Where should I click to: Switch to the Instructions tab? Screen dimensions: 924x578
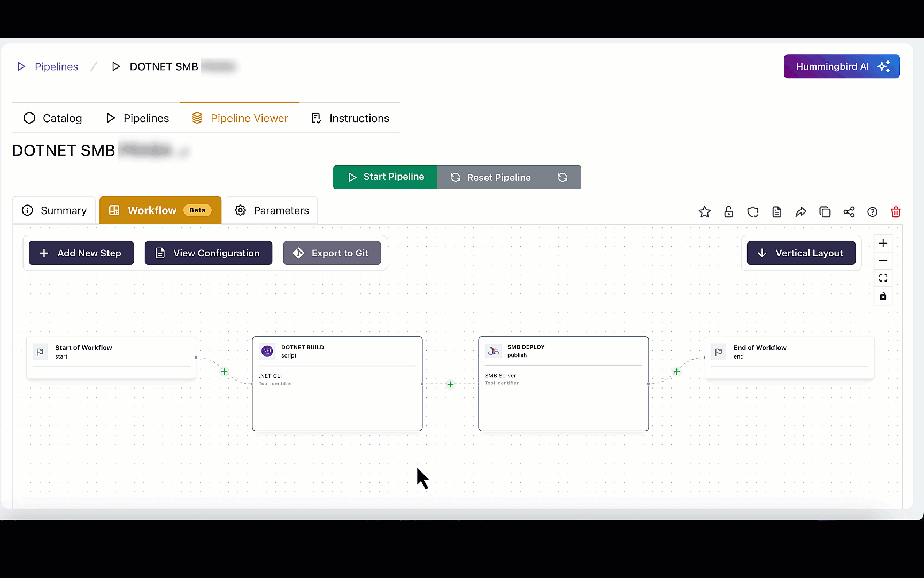click(x=350, y=118)
